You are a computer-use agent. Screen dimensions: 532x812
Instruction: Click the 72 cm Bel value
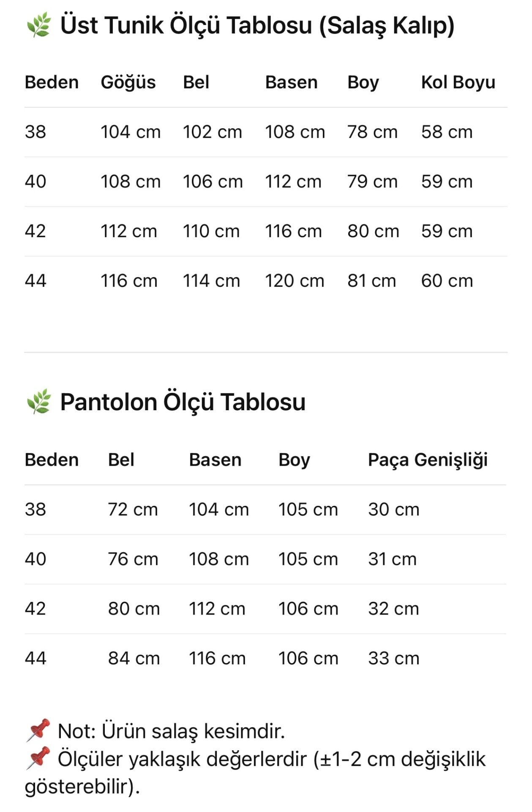pyautogui.click(x=133, y=509)
